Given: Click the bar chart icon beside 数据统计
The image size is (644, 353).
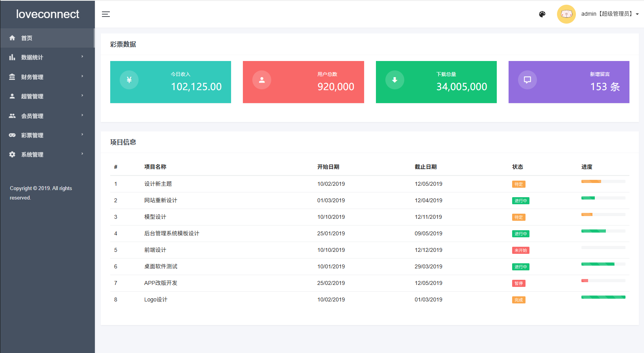Looking at the screenshot, I should (12, 57).
